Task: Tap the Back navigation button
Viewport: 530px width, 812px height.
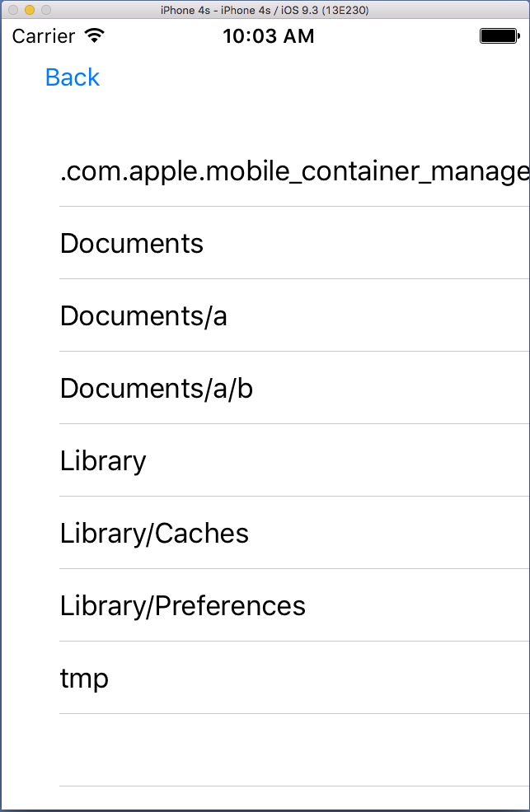Action: (73, 77)
